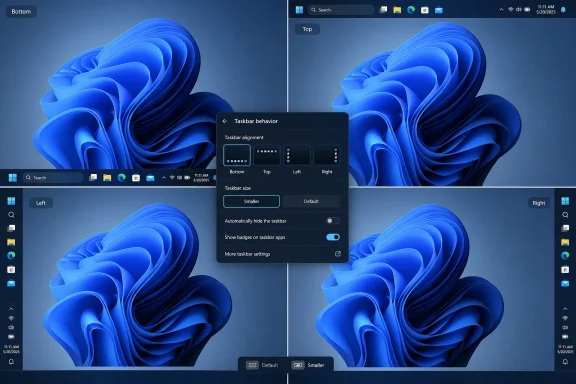Click the Default button in the bottom pill
The height and width of the screenshot is (384, 576).
tap(263, 365)
